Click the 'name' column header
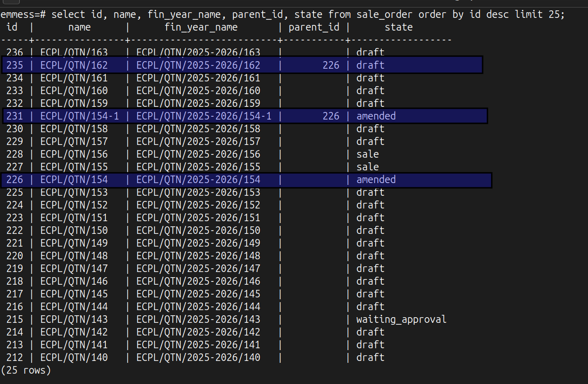 [x=79, y=27]
